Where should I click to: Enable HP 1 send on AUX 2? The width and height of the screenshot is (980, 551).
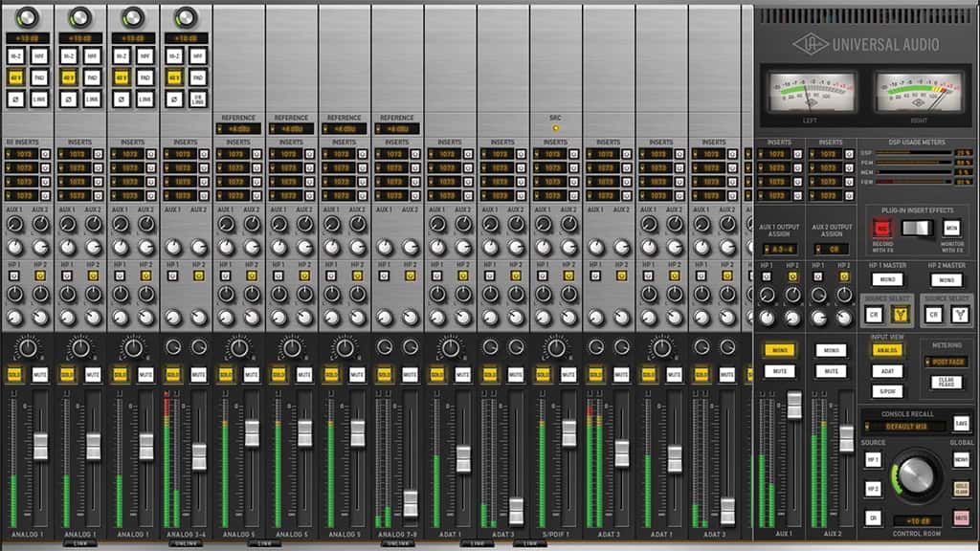[818, 276]
